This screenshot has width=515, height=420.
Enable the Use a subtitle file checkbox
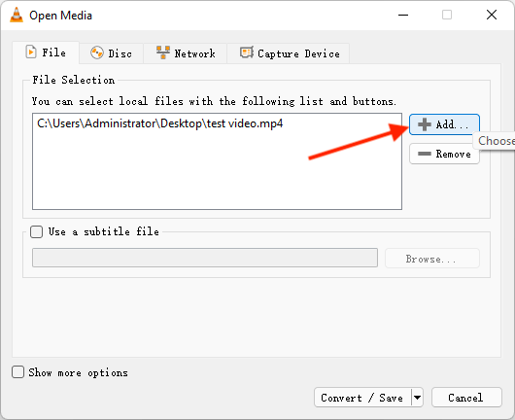tap(37, 231)
